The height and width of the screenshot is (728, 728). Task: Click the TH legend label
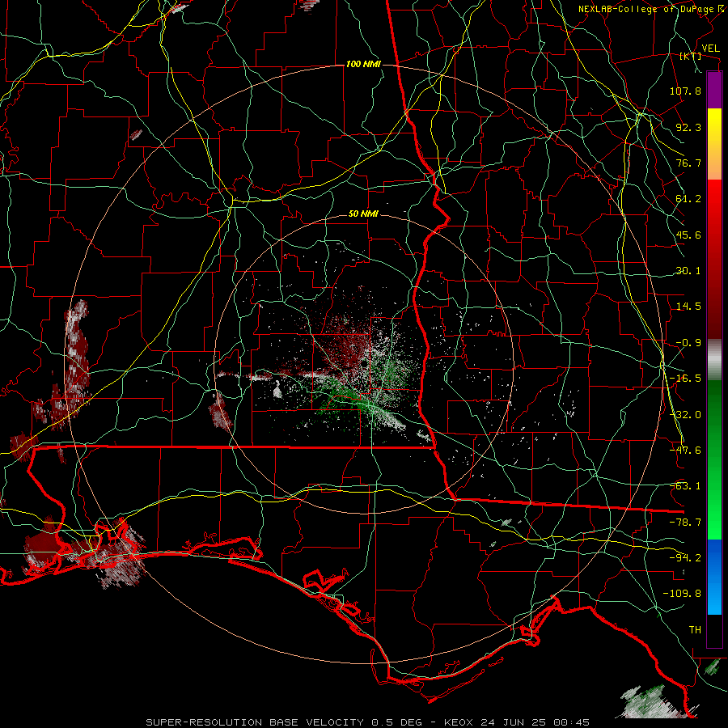695,630
